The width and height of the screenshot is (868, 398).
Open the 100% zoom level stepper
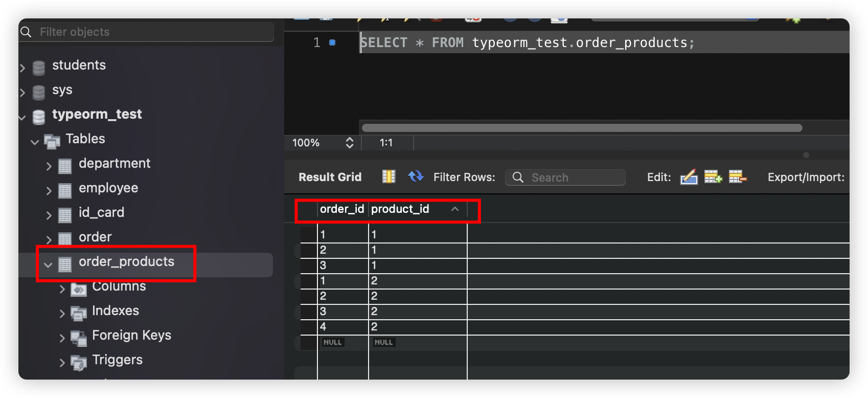click(x=350, y=143)
